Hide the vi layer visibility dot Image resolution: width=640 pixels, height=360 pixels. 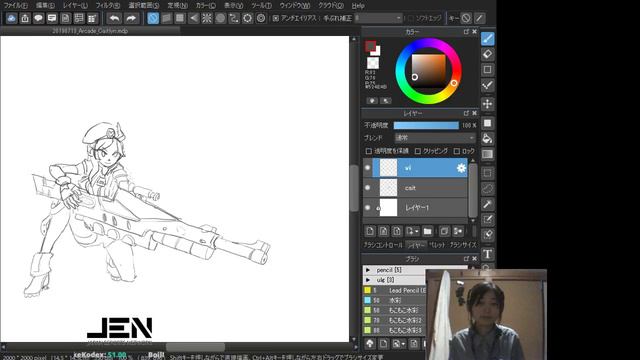point(367,168)
